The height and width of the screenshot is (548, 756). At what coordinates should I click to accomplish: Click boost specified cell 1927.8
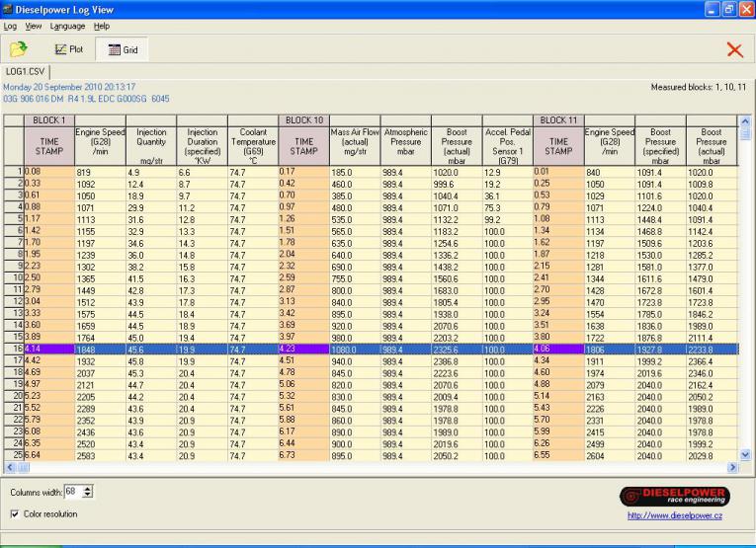click(x=660, y=350)
